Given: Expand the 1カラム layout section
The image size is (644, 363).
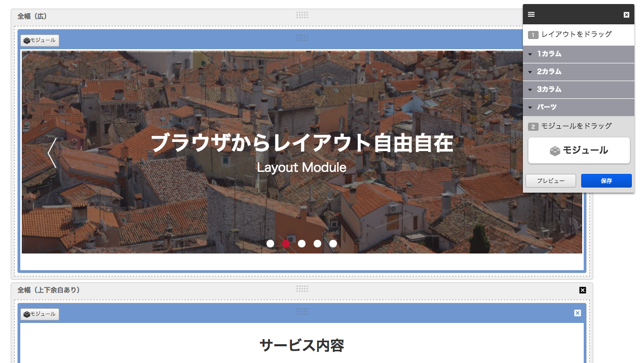Looking at the screenshot, I should point(578,54).
